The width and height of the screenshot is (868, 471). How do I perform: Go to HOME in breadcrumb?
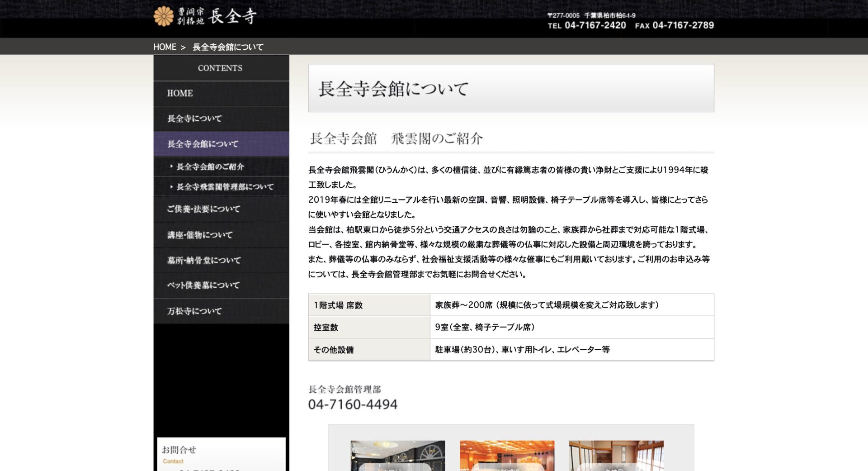click(165, 47)
